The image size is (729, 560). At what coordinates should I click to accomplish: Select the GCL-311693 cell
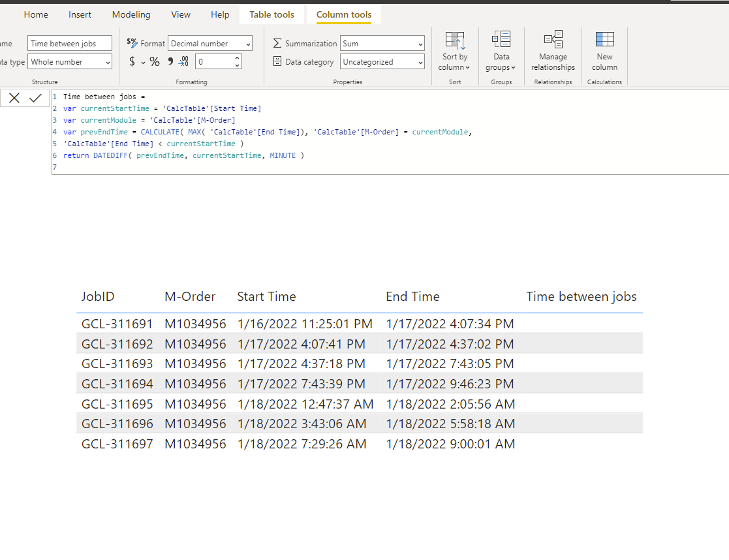tap(117, 364)
